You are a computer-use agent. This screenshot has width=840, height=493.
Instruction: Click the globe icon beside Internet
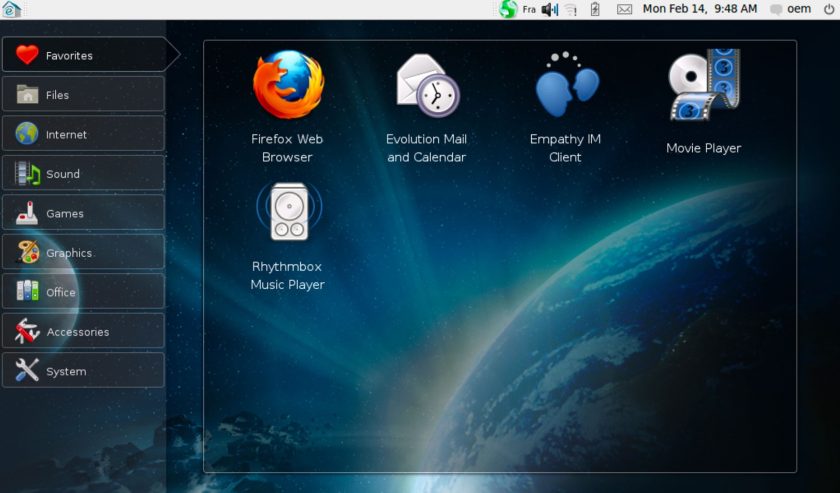27,133
